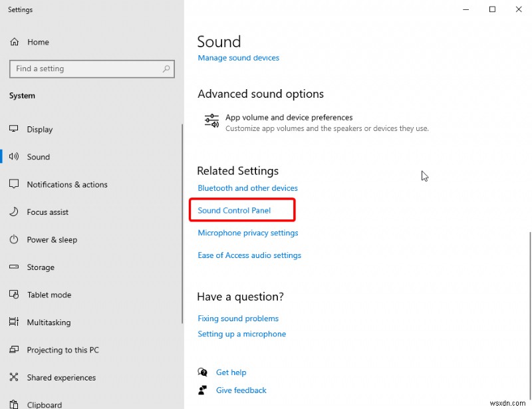Image resolution: width=532 pixels, height=409 pixels.
Task: Select Sound in the navigation menu
Action: click(39, 156)
